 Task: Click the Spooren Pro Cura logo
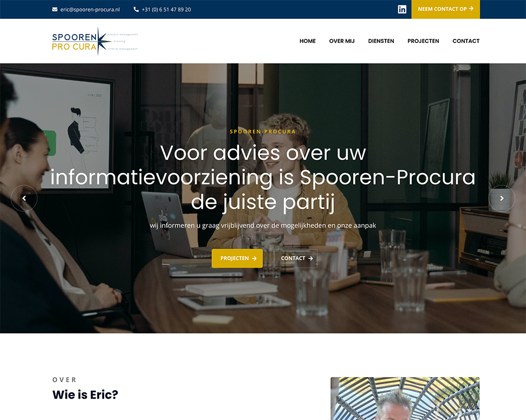coord(95,41)
